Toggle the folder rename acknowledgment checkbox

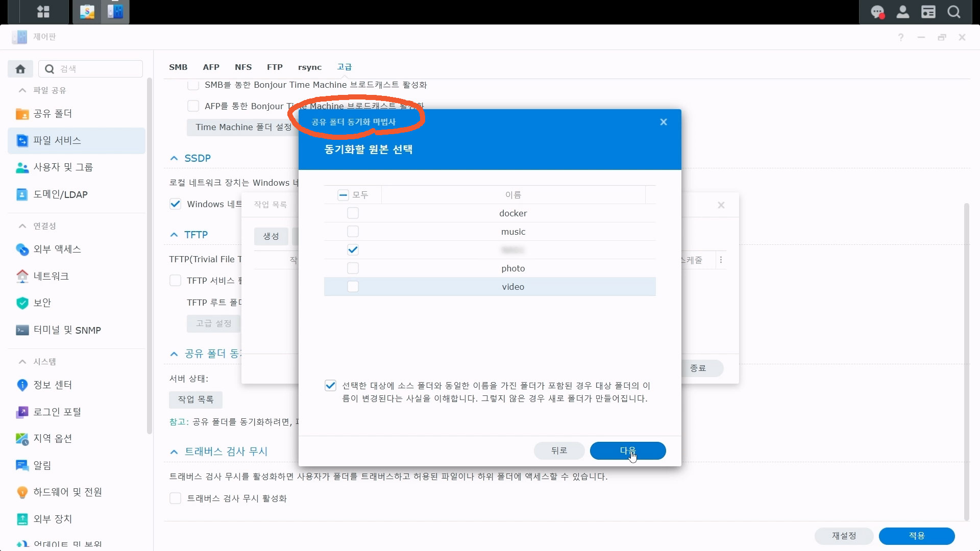(330, 386)
